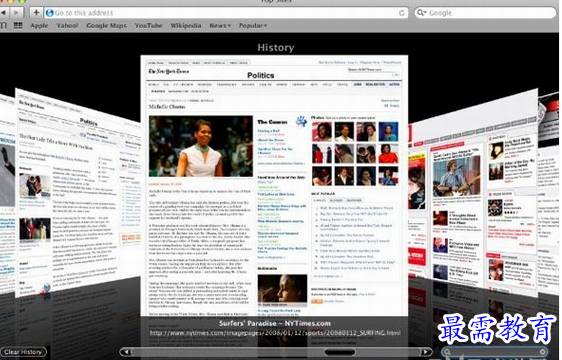
Task: Click the Google search magnifier icon
Action: point(422,13)
